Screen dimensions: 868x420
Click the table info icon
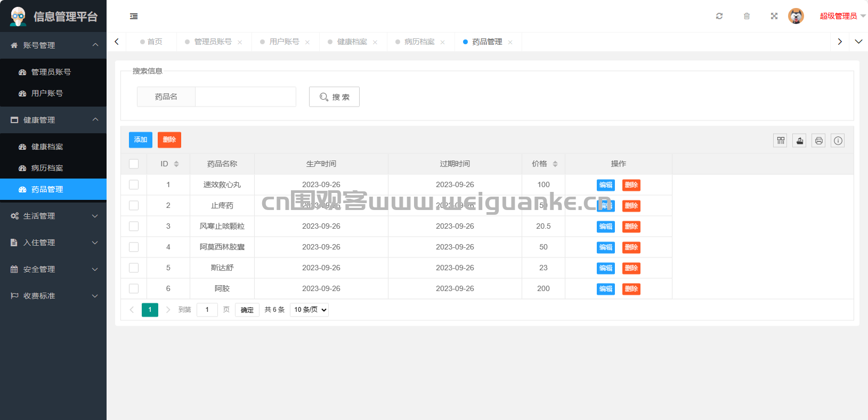(x=838, y=141)
